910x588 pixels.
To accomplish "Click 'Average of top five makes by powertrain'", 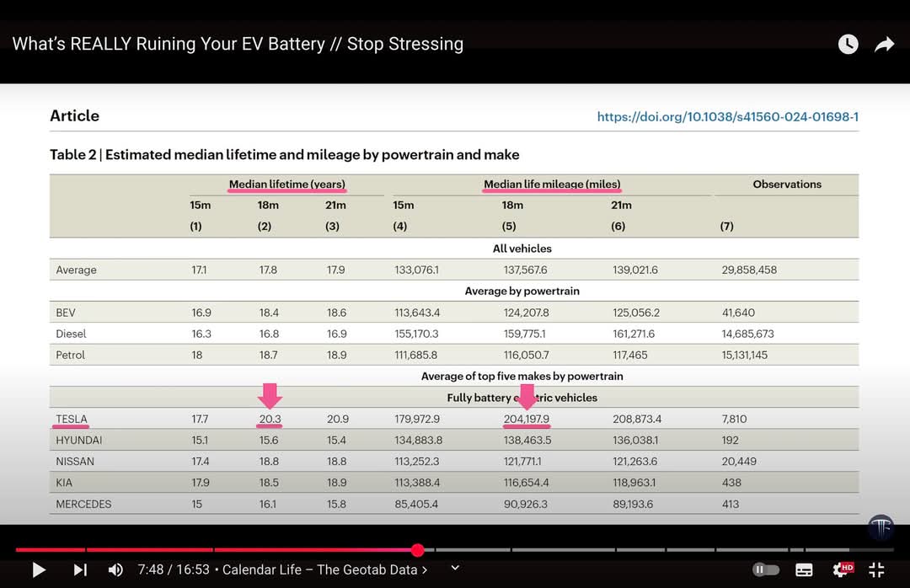I will click(x=522, y=376).
